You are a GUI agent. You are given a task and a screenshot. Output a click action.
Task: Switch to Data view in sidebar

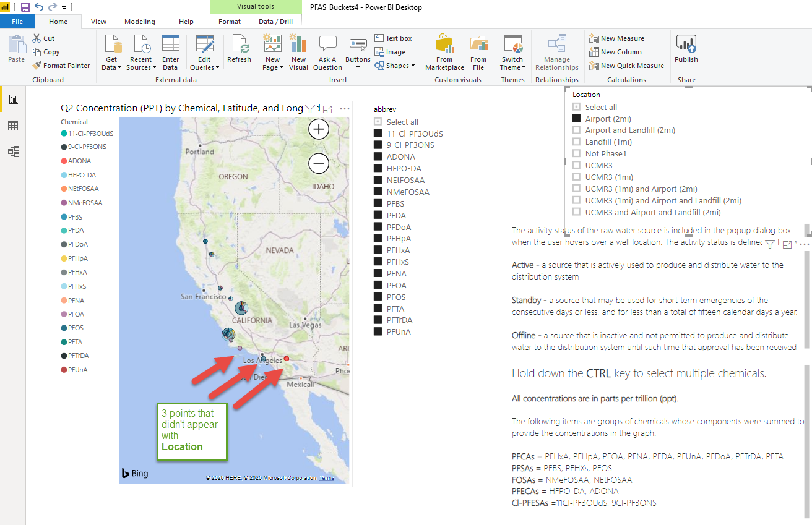[13, 126]
